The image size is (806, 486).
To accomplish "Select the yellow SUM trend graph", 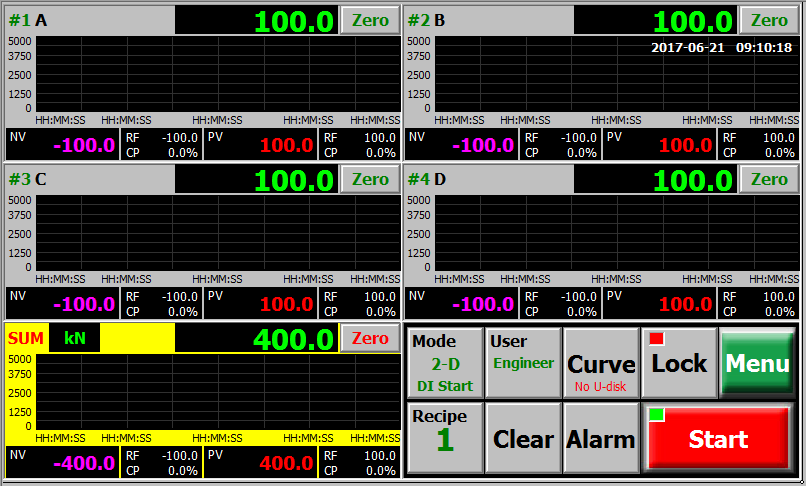I will pos(215,392).
